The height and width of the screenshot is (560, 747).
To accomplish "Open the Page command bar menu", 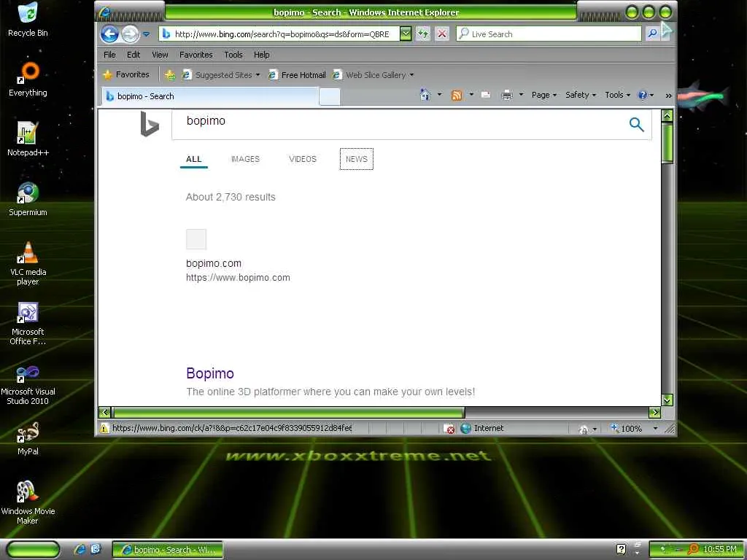I will [x=544, y=95].
